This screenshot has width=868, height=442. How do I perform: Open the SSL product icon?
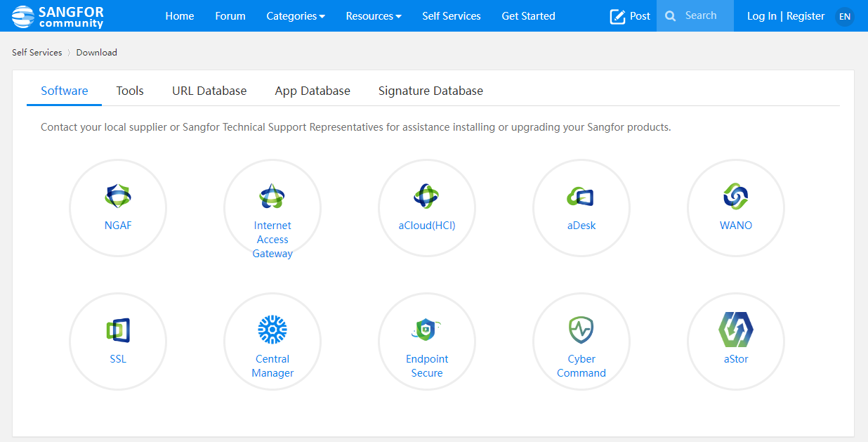tap(118, 330)
